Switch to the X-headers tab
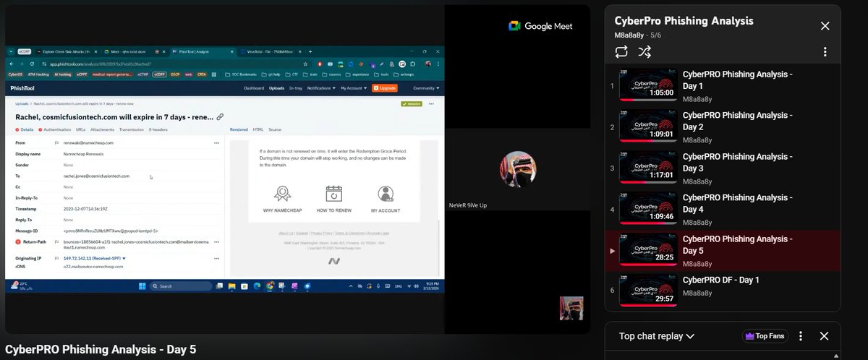This screenshot has width=868, height=360. coord(157,129)
